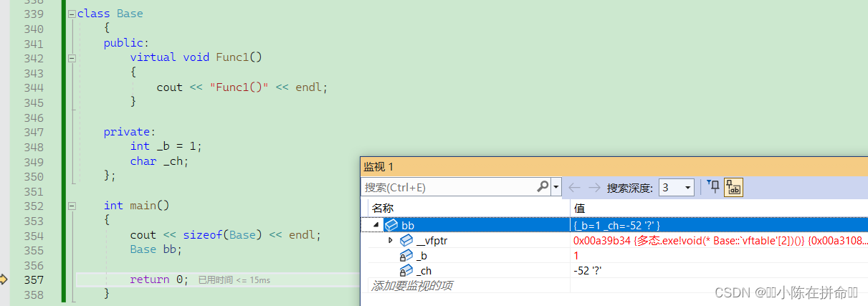Click 'Base bb;' declaration text
This screenshot has height=306, width=868.
(x=156, y=249)
